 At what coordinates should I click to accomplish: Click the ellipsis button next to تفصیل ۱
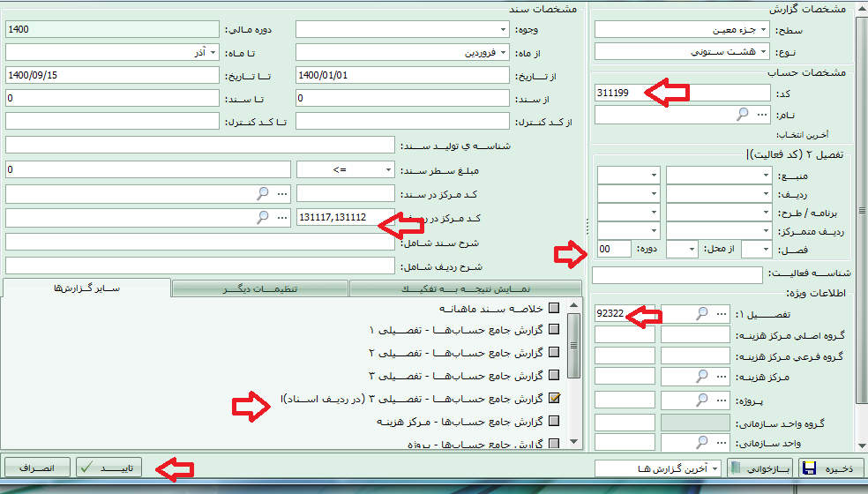(x=722, y=314)
